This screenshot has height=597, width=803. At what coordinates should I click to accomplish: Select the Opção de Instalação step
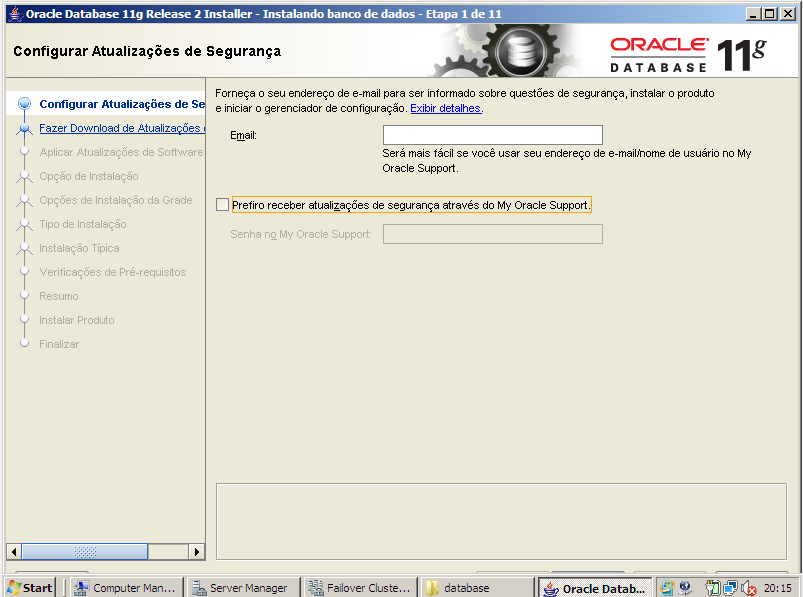pos(89,176)
